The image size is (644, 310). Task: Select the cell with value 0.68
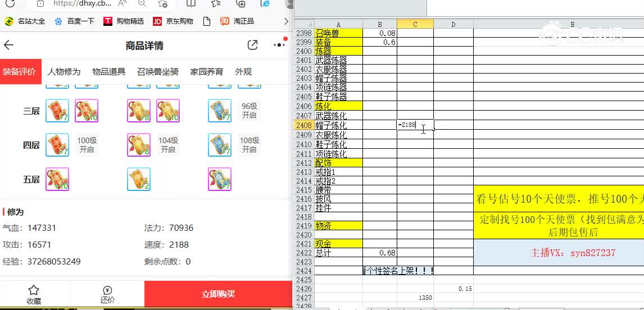click(x=379, y=253)
